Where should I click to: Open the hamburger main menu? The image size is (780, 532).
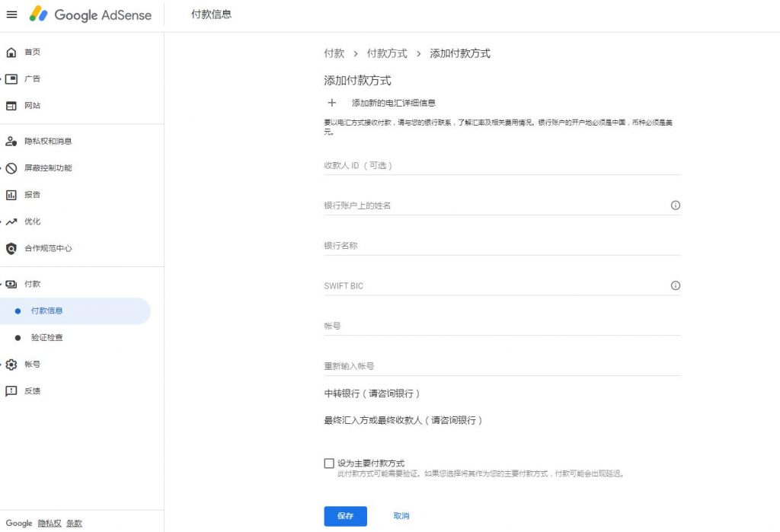11,14
